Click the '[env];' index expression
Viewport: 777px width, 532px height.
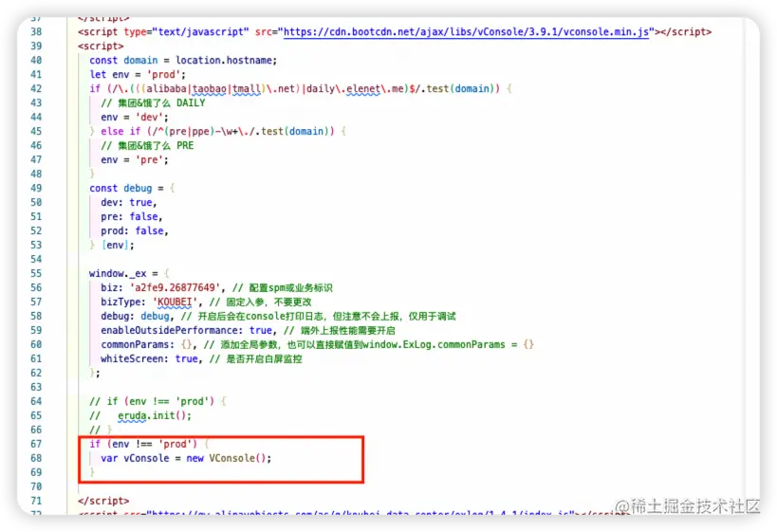click(x=118, y=246)
